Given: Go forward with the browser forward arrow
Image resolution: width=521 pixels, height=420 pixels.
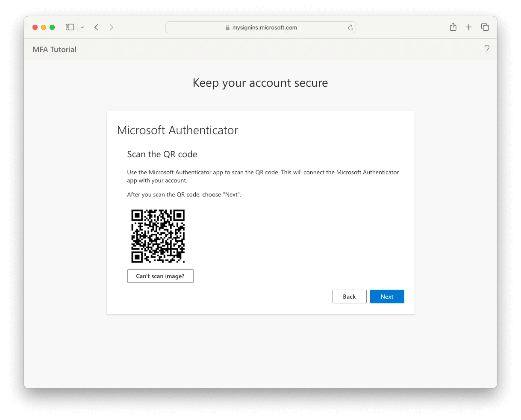Looking at the screenshot, I should (112, 27).
